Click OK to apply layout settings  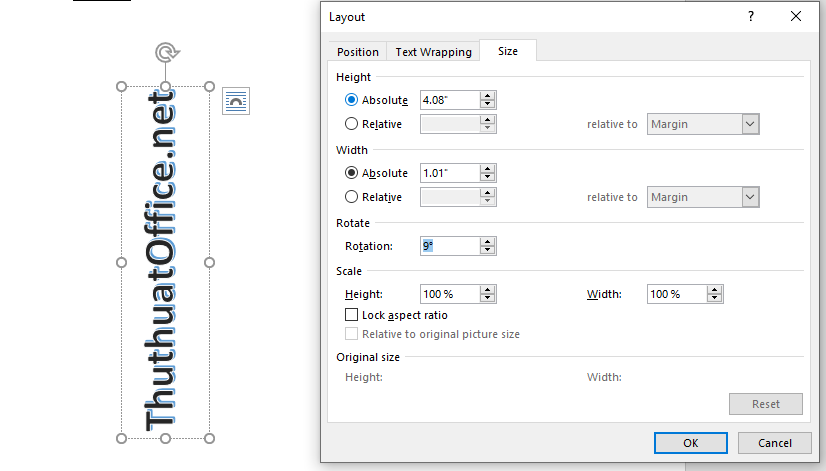[x=690, y=443]
